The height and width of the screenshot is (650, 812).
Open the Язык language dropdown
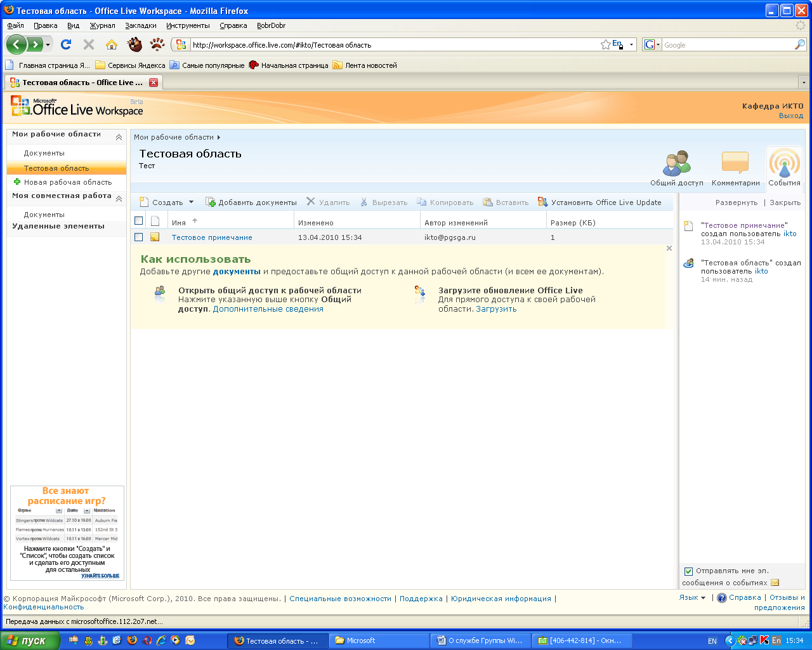pyautogui.click(x=692, y=597)
